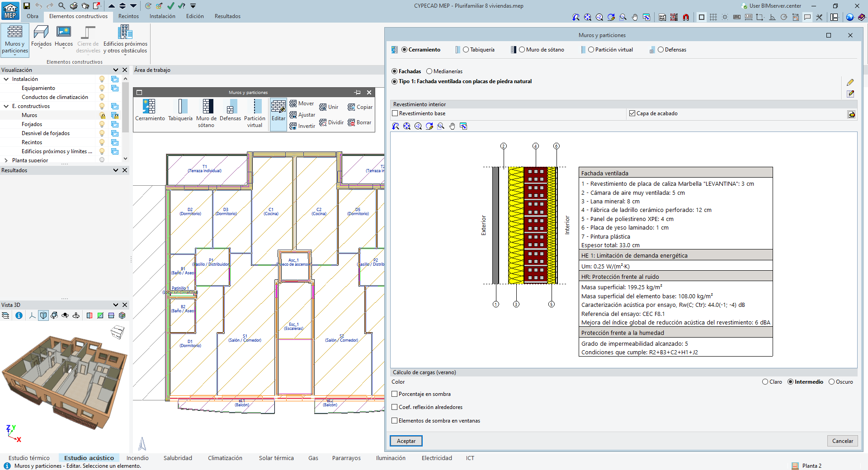Image resolution: width=868 pixels, height=470 pixels.
Task: Click the Cancelar button
Action: click(842, 441)
